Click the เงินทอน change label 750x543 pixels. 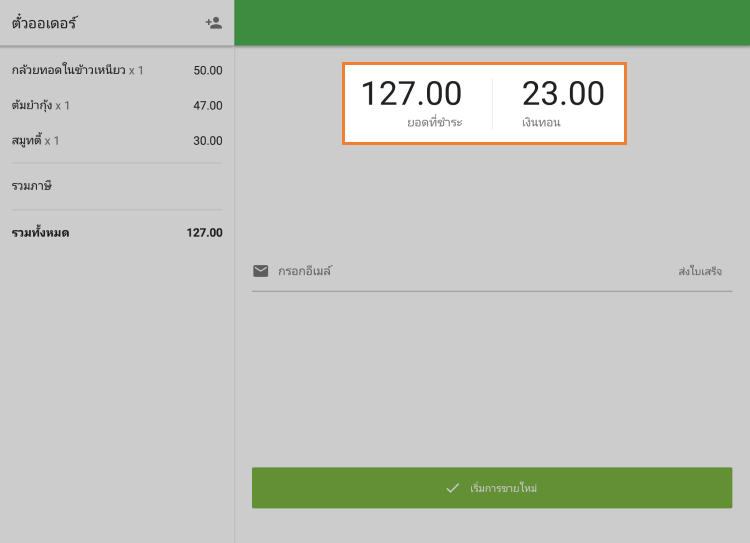click(x=541, y=123)
